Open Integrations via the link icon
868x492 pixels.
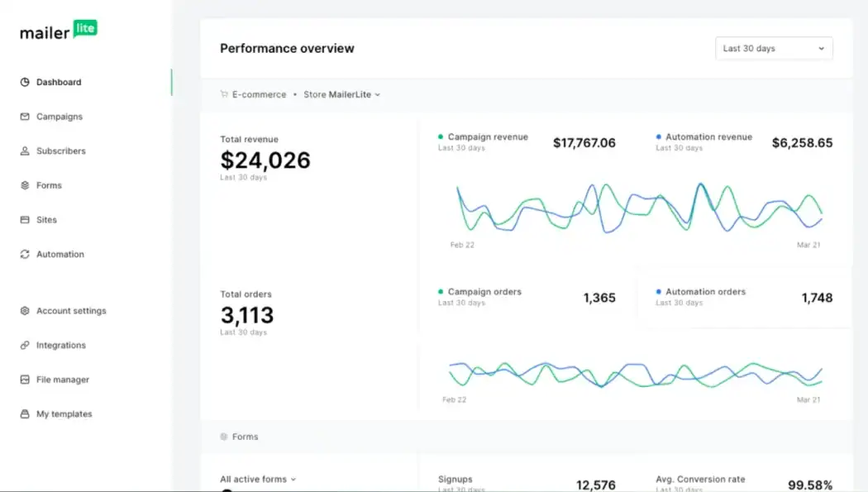coord(25,345)
